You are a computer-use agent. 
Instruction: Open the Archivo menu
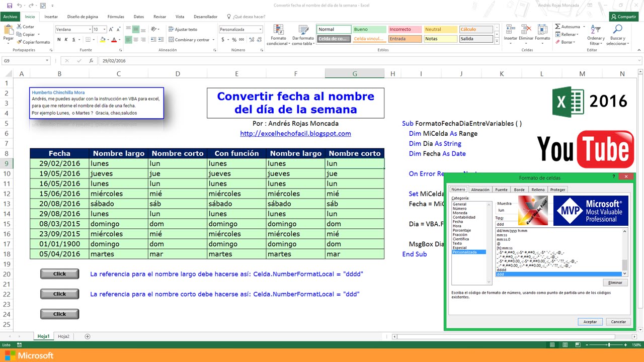pyautogui.click(x=11, y=17)
